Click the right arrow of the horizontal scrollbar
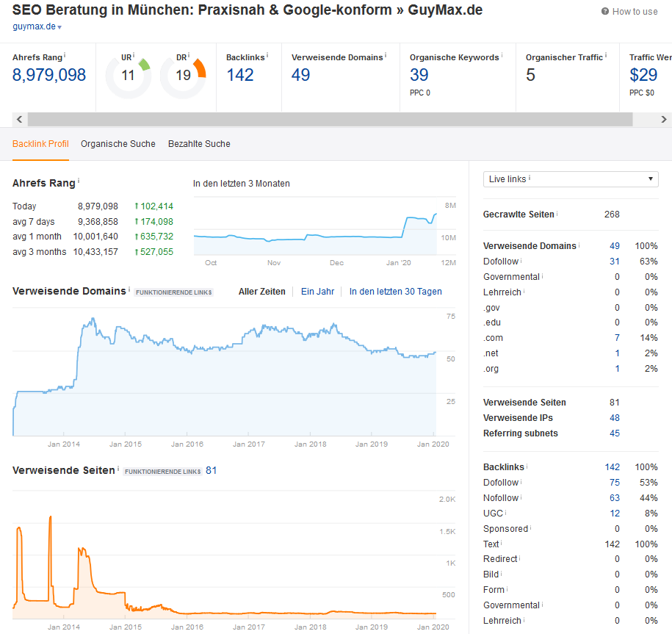 tap(663, 119)
